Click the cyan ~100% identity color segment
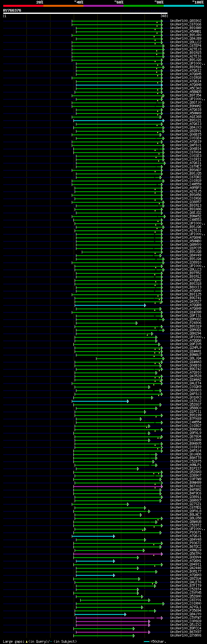207x644 pixels. point(184,6)
